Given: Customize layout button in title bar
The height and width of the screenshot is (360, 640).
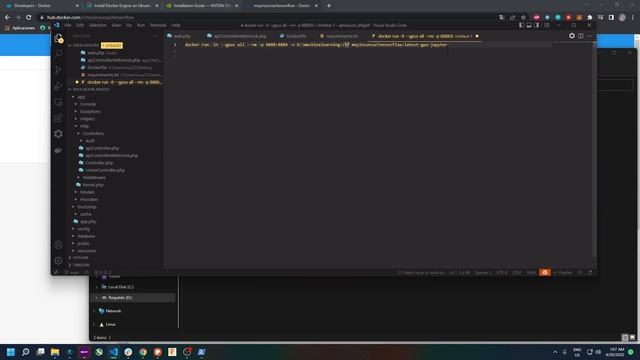Looking at the screenshot, I should 547,25.
